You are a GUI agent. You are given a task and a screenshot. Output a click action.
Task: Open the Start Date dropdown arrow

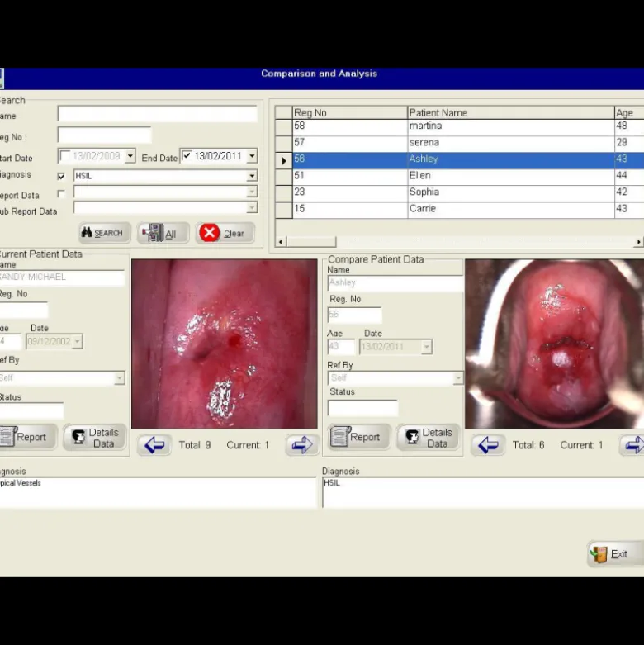coord(130,156)
